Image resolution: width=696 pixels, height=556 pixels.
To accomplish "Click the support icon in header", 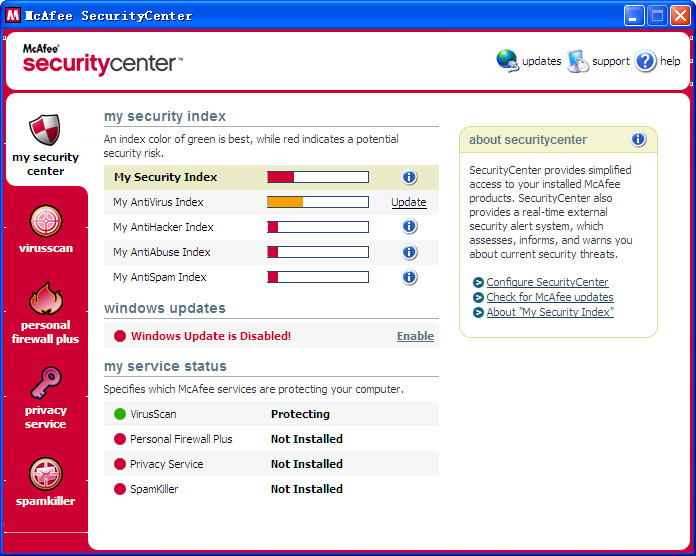I will pos(578,61).
